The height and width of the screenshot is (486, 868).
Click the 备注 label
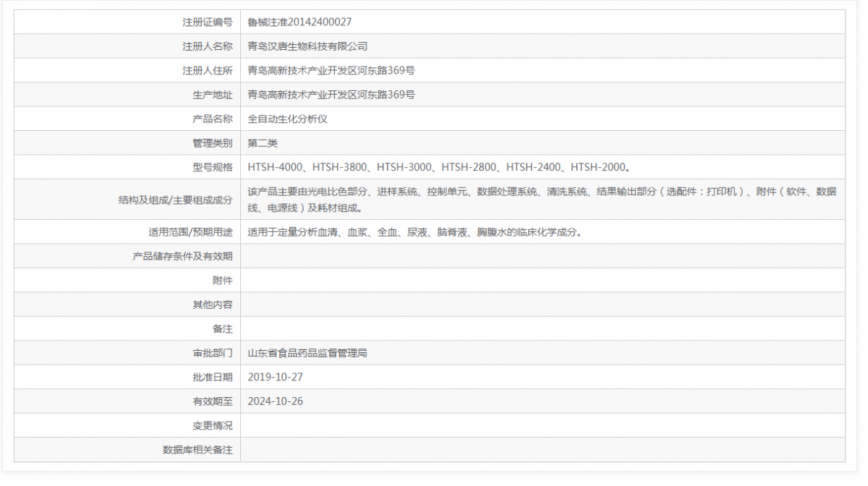223,328
